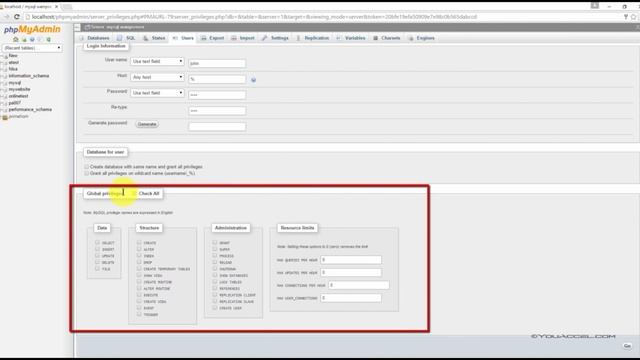Switch to the Users tab

click(183, 38)
